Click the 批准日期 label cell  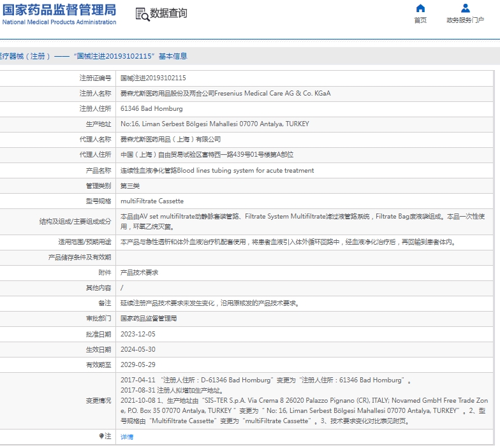click(x=98, y=334)
